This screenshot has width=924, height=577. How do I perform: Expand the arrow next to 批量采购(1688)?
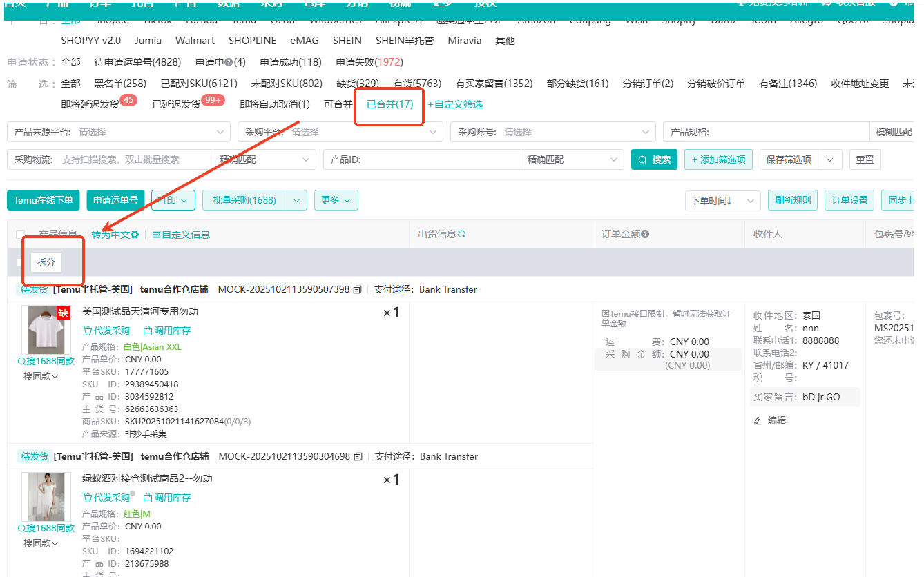[297, 200]
